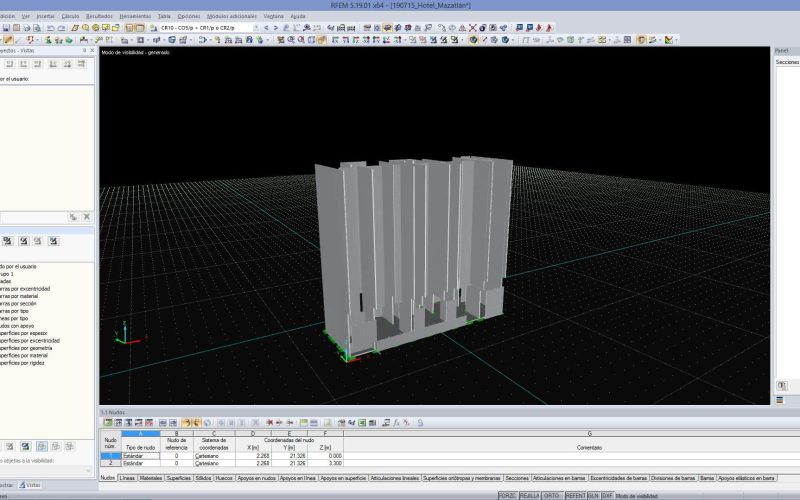This screenshot has width=800, height=500.
Task: Open the Ventana menu
Action: tap(273, 16)
